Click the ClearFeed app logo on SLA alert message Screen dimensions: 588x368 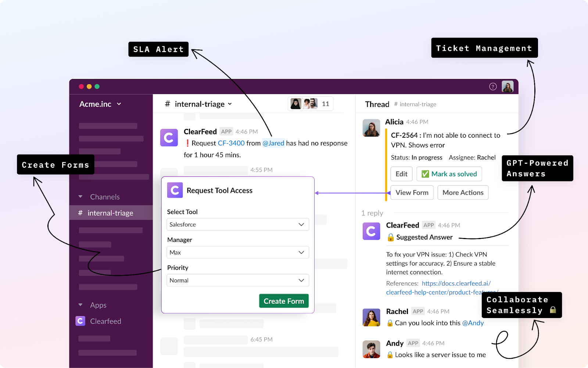169,138
